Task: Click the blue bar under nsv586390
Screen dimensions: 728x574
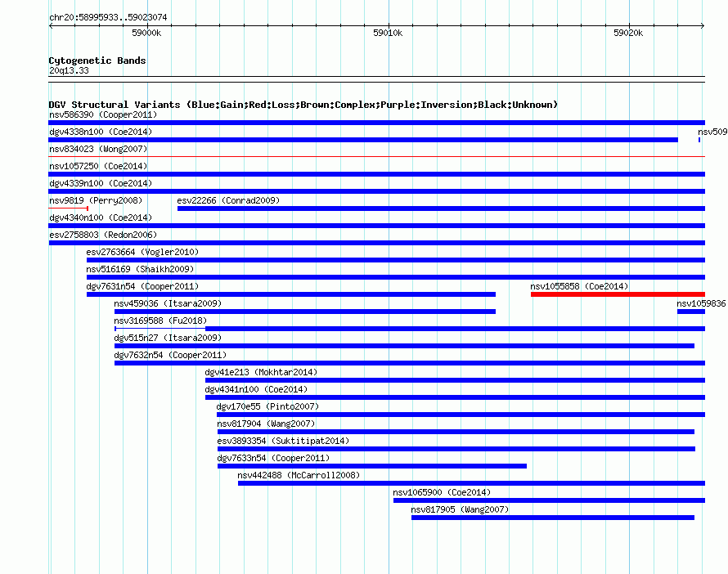Action: tap(376, 123)
